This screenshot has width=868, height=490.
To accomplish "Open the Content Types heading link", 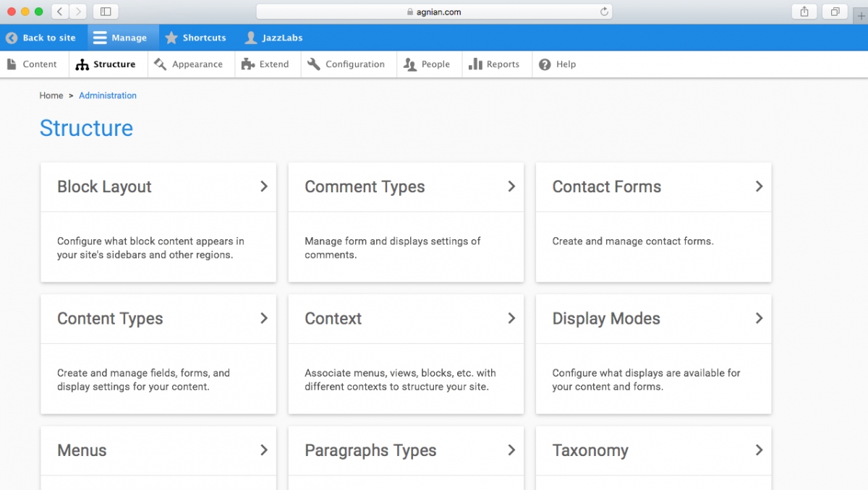I will pos(110,318).
